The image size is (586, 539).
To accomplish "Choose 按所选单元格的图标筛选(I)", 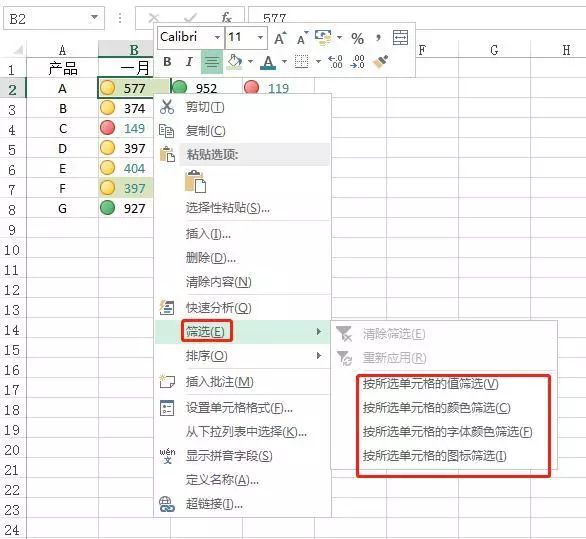I will tap(444, 456).
